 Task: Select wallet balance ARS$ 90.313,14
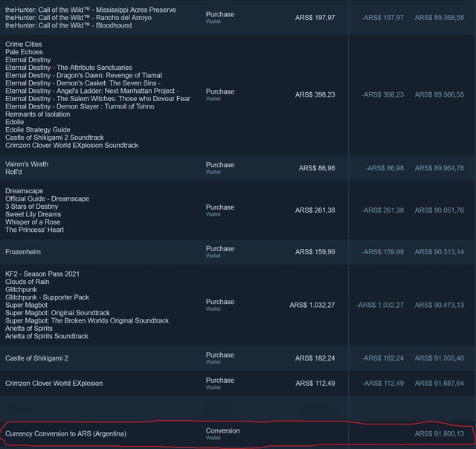point(440,252)
